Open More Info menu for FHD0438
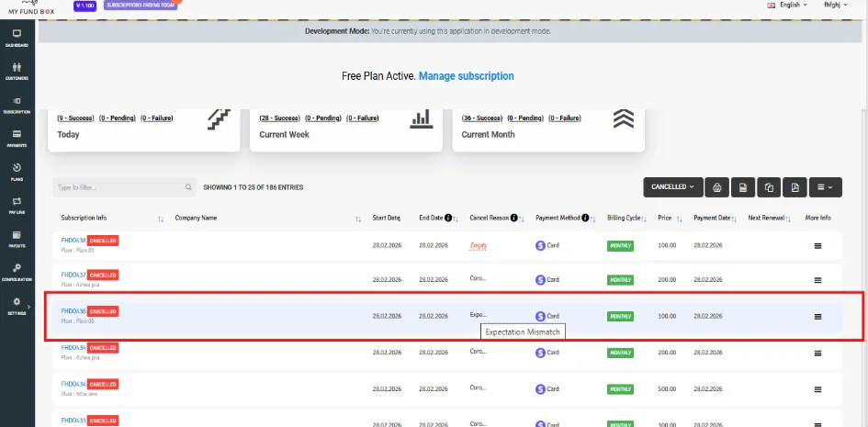The image size is (868, 427). [x=817, y=245]
